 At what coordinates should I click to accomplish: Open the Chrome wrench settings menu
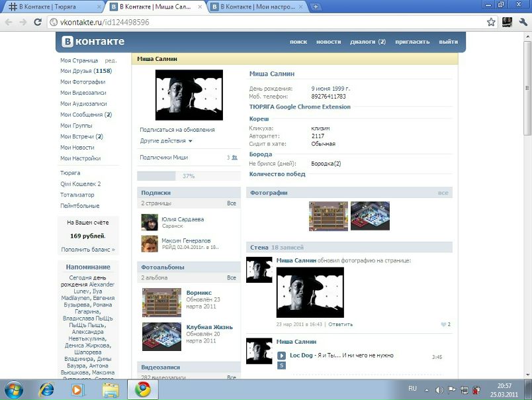pyautogui.click(x=523, y=22)
